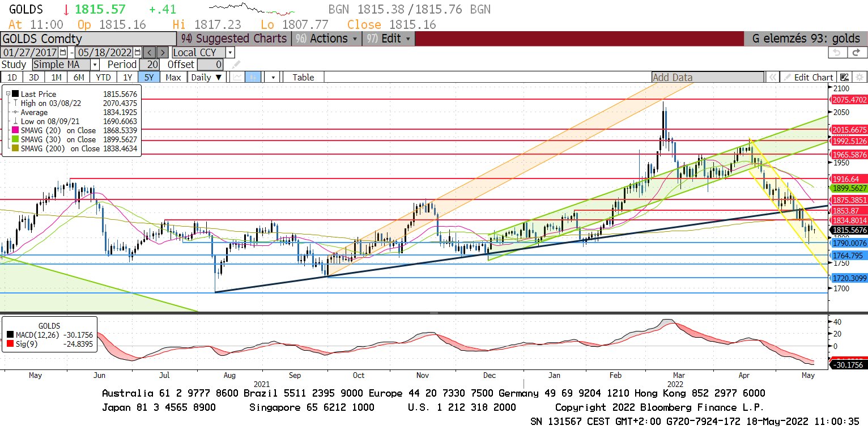Click the Edit Chart button
The image size is (868, 438).
point(809,78)
